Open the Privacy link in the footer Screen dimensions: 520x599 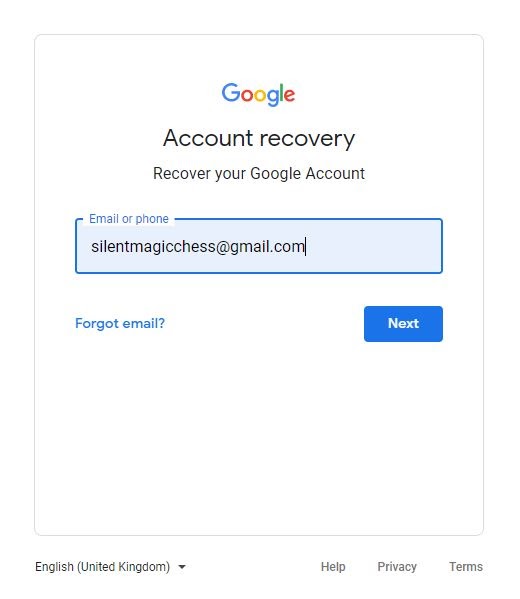[x=397, y=567]
